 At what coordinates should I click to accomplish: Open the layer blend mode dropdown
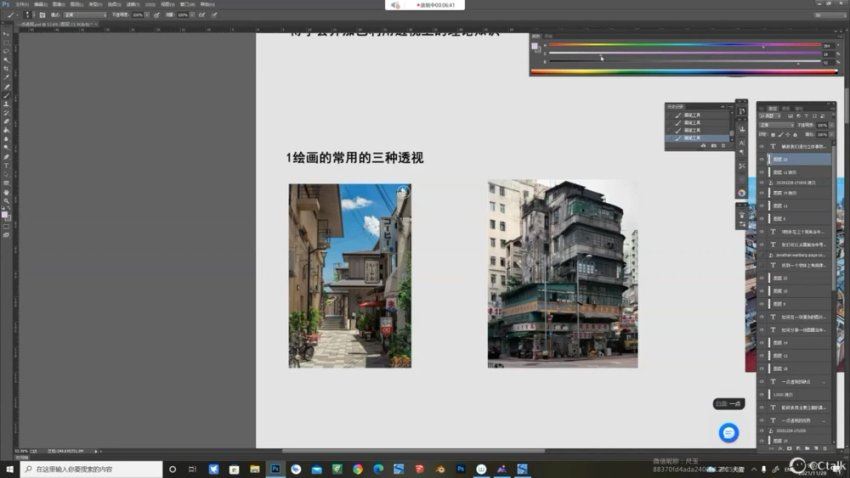(x=777, y=125)
